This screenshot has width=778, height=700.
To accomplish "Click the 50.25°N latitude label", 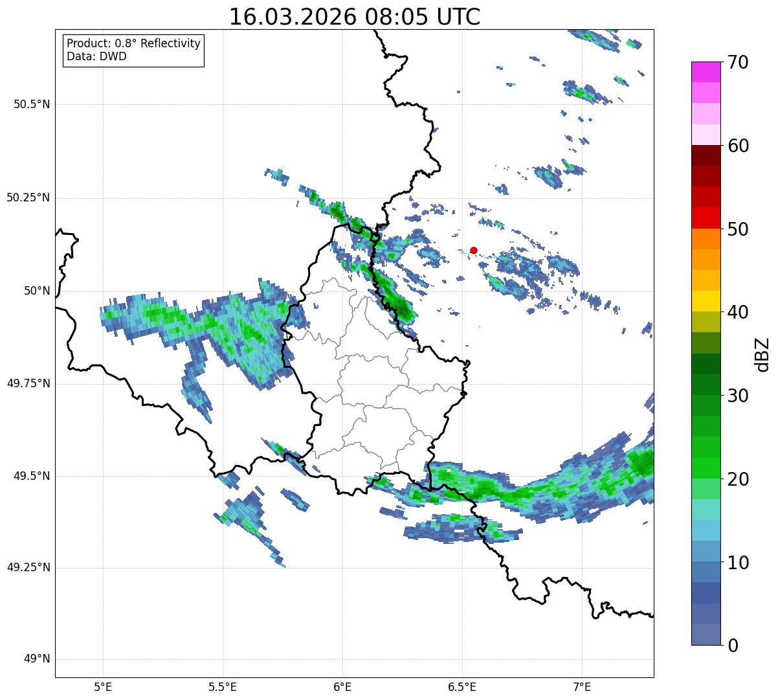I will coord(28,198).
